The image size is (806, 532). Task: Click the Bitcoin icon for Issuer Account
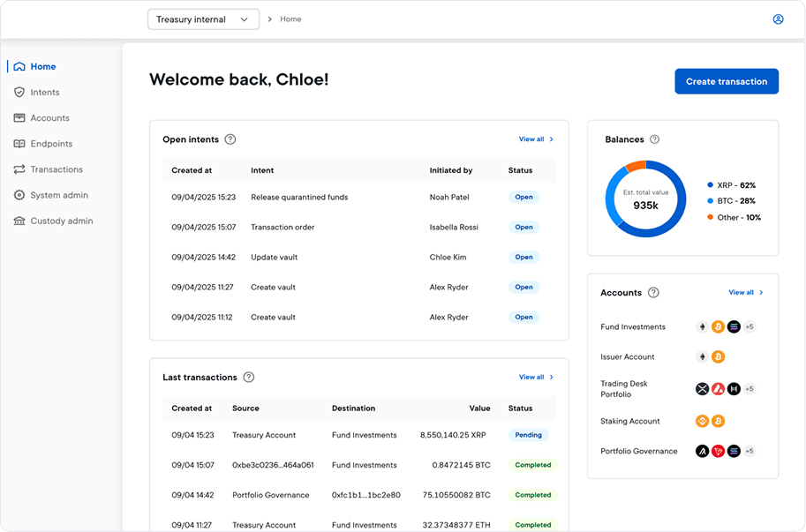point(718,357)
